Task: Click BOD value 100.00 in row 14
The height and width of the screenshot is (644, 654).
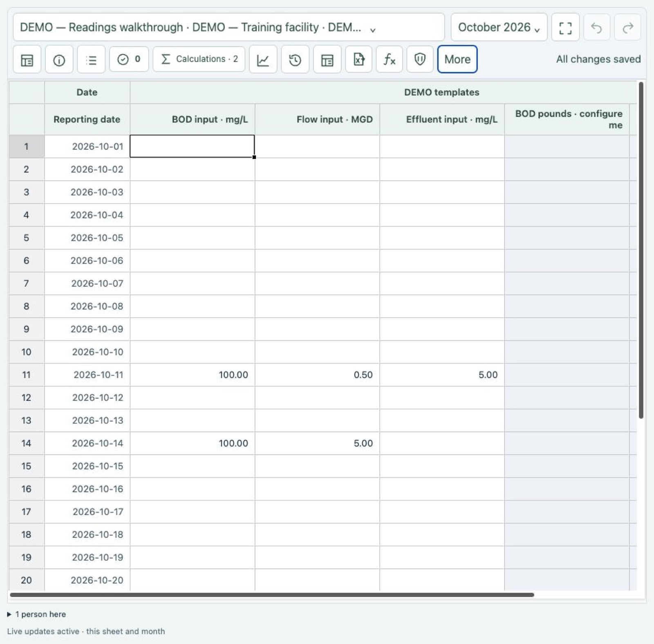Action: coord(193,443)
